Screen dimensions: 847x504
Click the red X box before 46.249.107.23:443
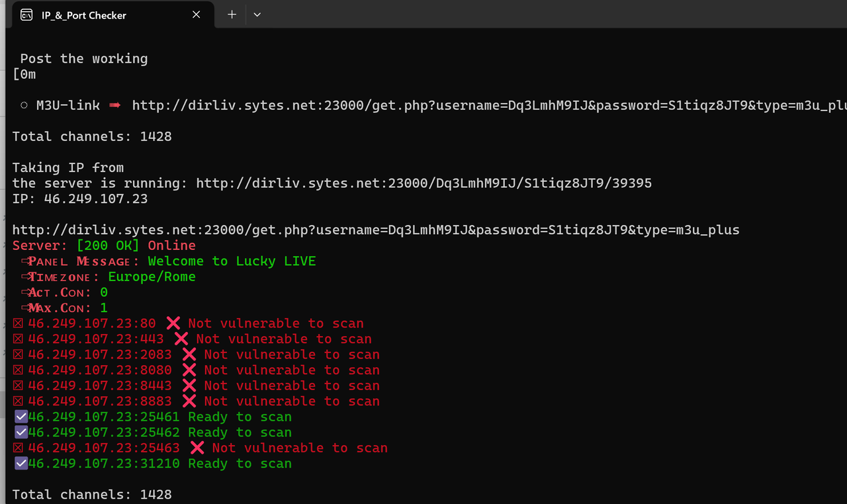(x=18, y=339)
